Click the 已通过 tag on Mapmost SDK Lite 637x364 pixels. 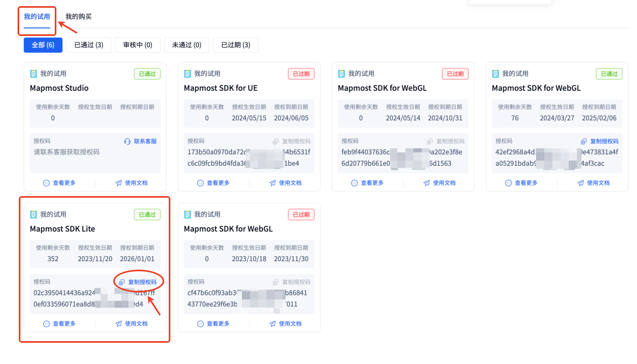[x=147, y=215]
